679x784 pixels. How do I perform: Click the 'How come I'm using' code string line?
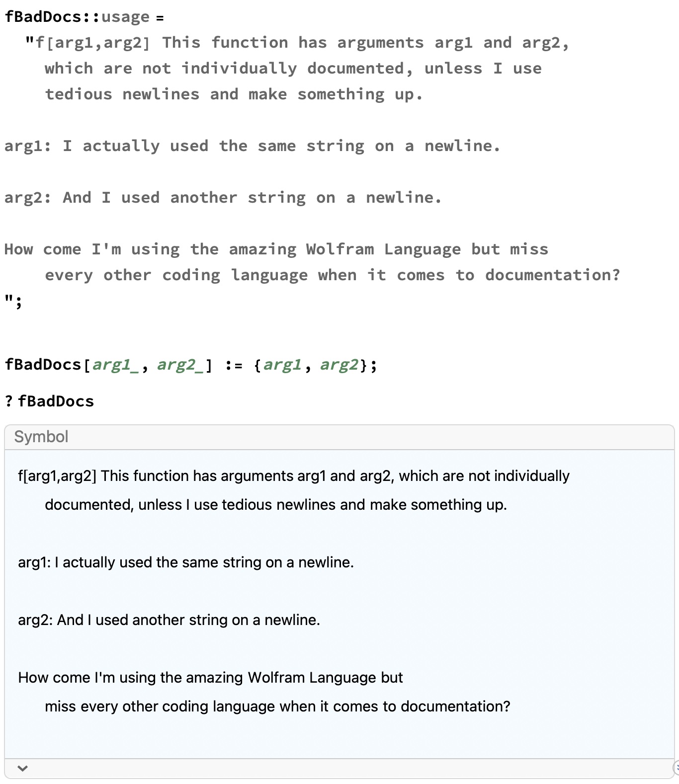pos(276,249)
